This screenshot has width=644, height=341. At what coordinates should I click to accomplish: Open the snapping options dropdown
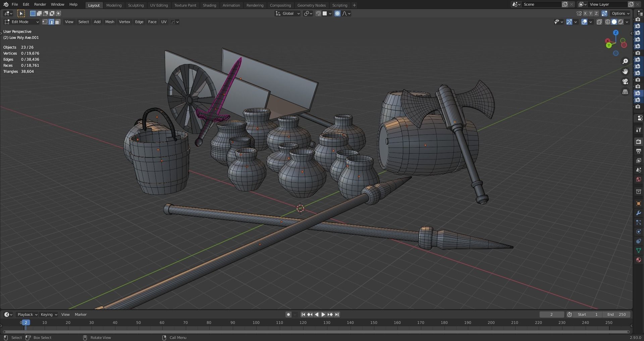coord(327,13)
